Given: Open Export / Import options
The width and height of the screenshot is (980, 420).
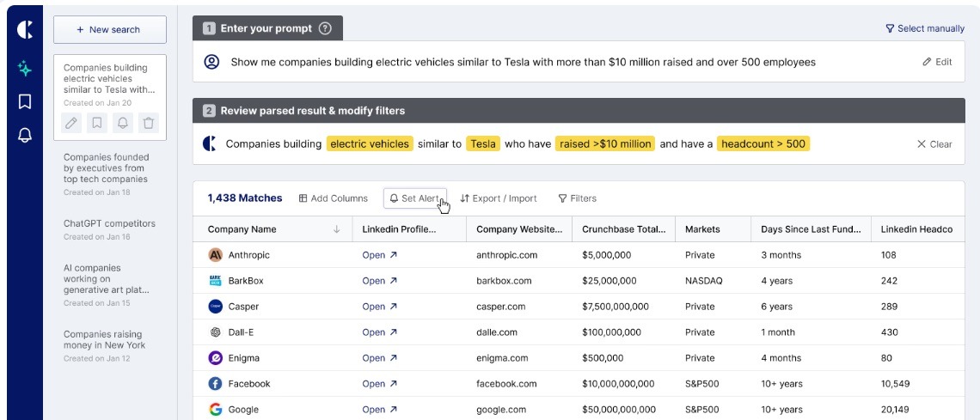Looking at the screenshot, I should 498,198.
